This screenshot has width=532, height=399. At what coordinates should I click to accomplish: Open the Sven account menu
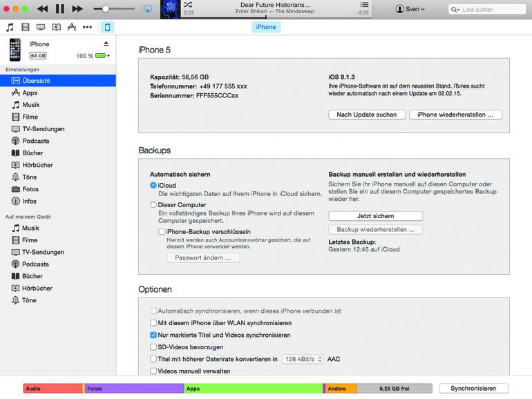click(410, 9)
